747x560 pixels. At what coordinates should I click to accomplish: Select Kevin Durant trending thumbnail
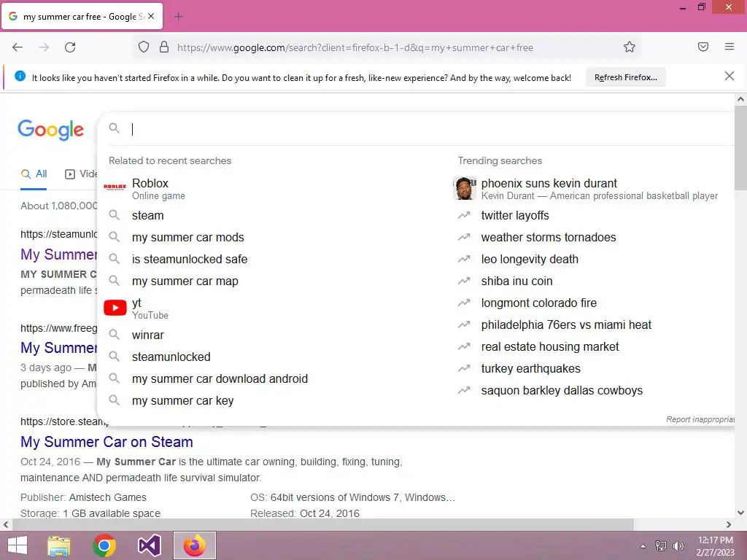(465, 189)
